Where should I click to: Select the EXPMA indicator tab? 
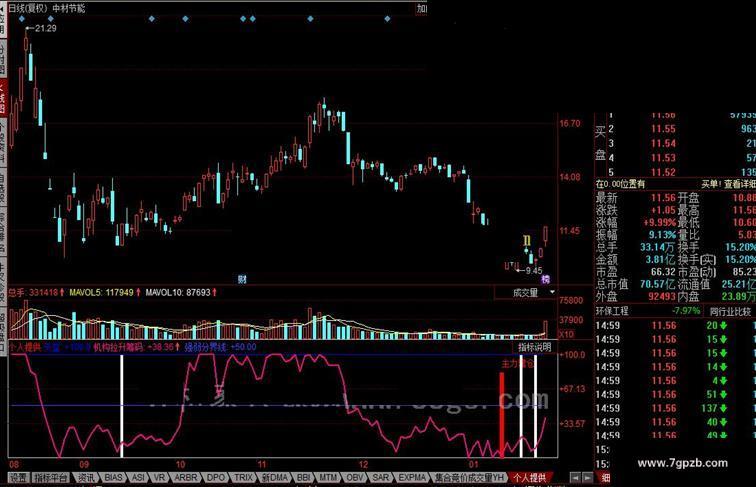pos(412,477)
